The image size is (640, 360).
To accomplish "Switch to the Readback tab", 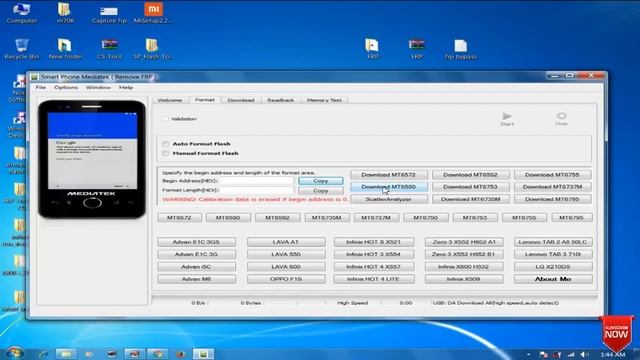I will tap(280, 100).
